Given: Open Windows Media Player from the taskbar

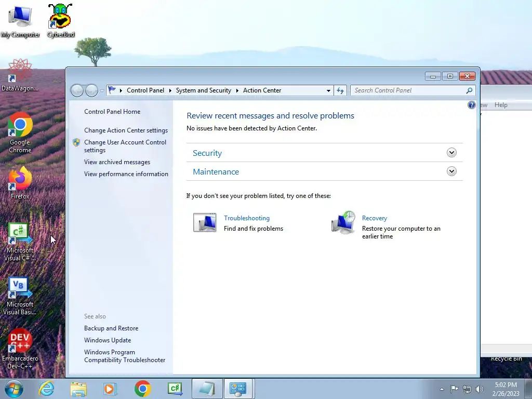Looking at the screenshot, I should tap(110, 389).
